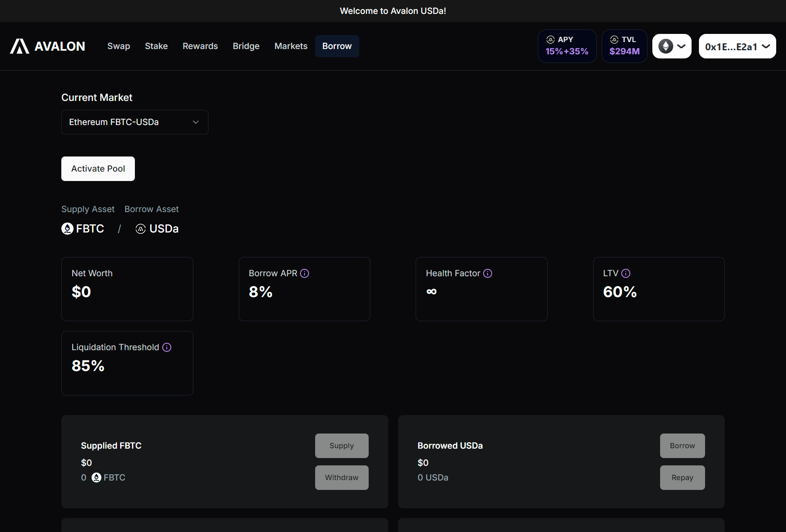Viewport: 786px width, 532px height.
Task: Select the Stake navigation item
Action: point(156,46)
